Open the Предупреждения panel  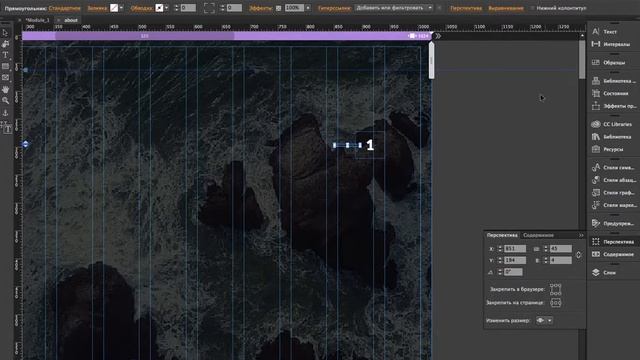(x=613, y=223)
